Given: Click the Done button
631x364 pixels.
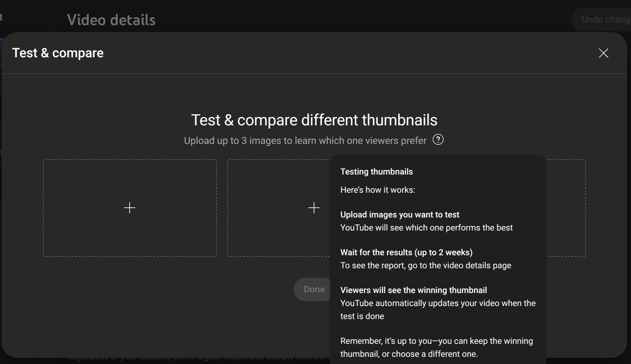Looking at the screenshot, I should click(312, 289).
